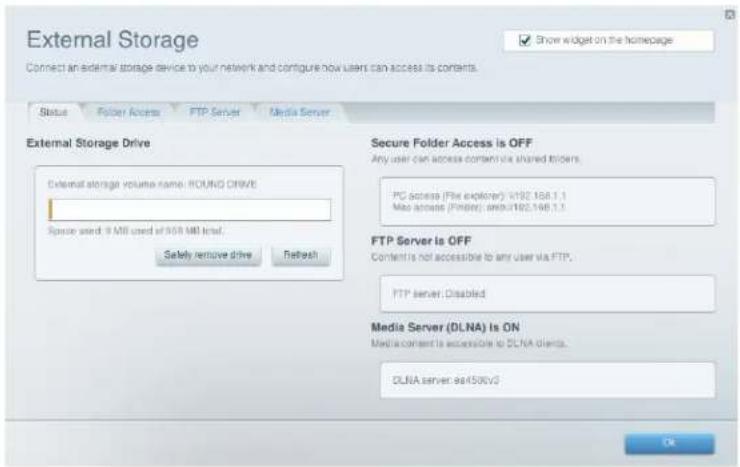This screenshot has width=740, height=467.
Task: Click the PC access (File explorer) address
Action: click(x=479, y=195)
